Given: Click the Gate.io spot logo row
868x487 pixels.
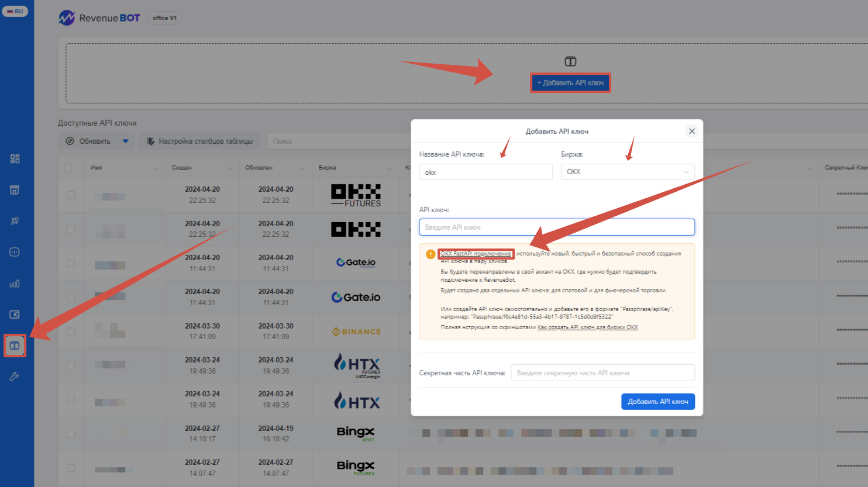Looking at the screenshot, I should (356, 297).
